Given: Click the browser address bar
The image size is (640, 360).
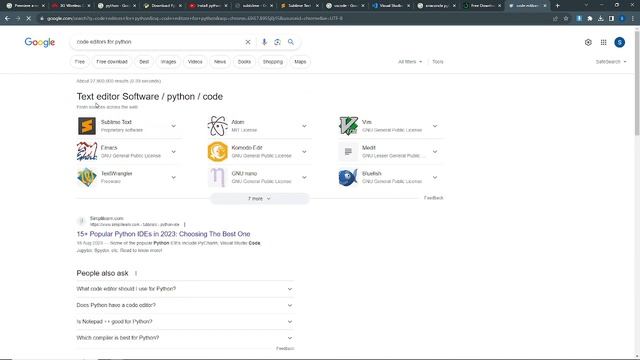Looking at the screenshot, I should pyautogui.click(x=294, y=18).
